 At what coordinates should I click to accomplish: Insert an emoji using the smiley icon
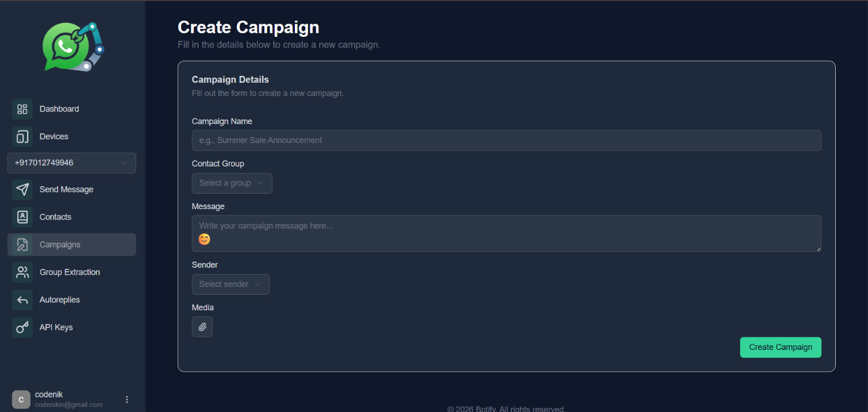pos(204,239)
